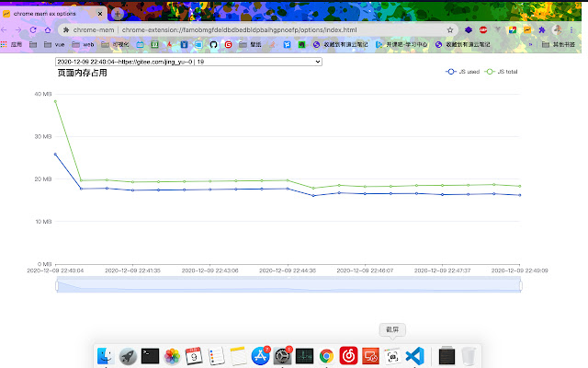Viewport: 588px width, 368px height.
Task: Click the right handle of the zoom slider
Action: (521, 286)
